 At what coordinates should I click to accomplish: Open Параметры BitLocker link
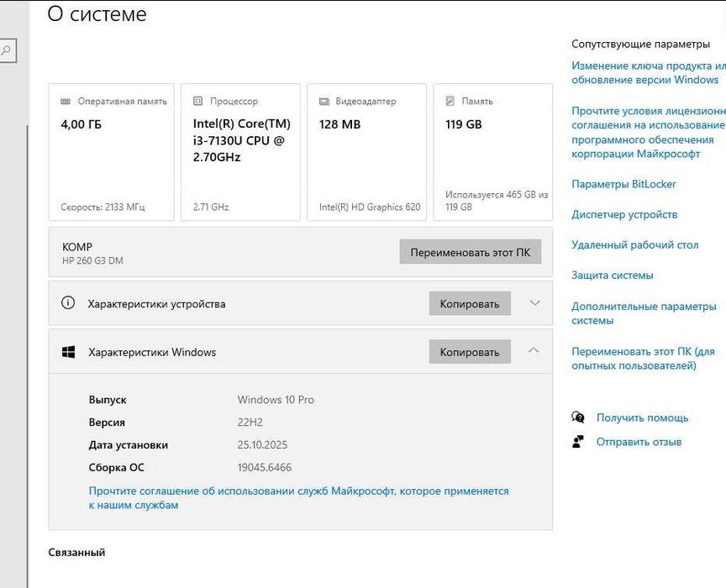click(623, 184)
